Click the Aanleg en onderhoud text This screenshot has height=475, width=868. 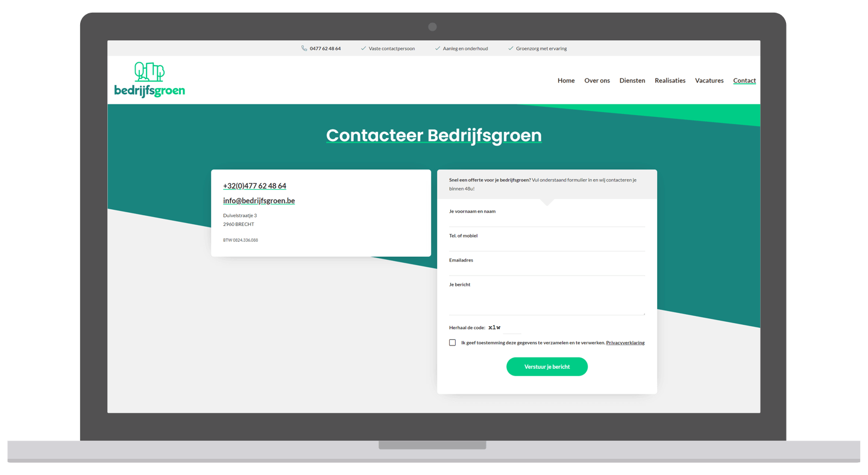(x=465, y=48)
